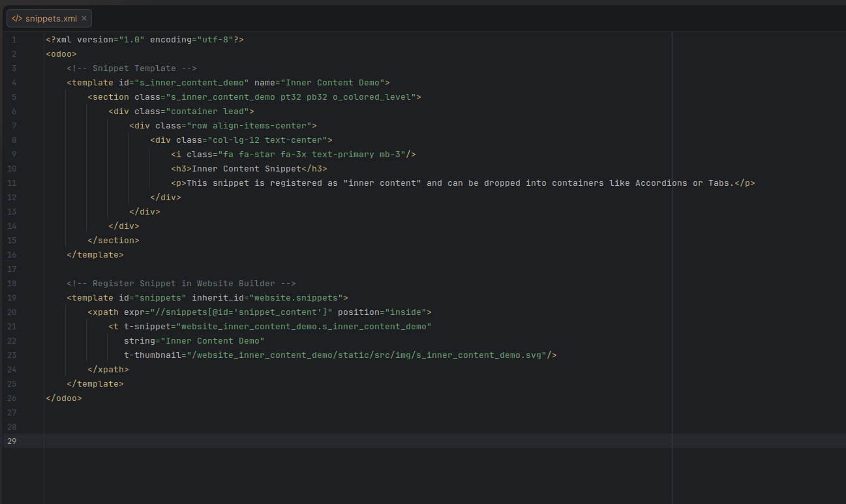Screen dimensions: 846x504
Task: Click line number 4 in the gutter
Action: [x=14, y=83]
